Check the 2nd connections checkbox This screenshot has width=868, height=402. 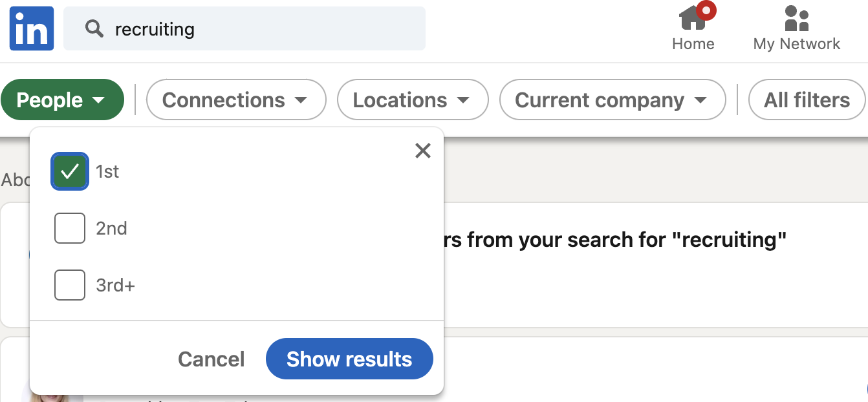[69, 228]
